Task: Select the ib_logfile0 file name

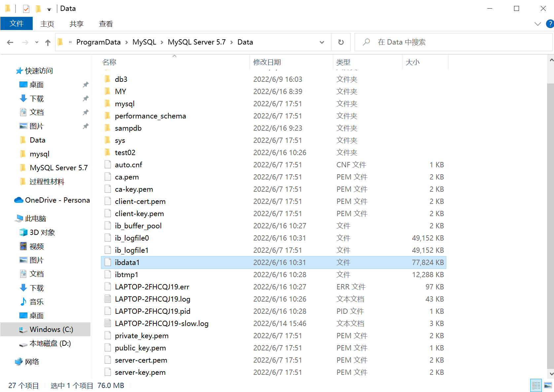Action: tap(132, 238)
